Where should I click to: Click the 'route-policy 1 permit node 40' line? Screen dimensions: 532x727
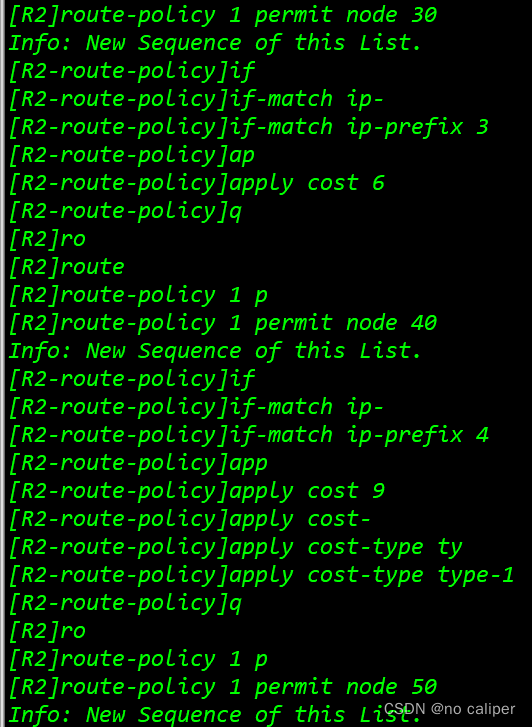point(223,324)
